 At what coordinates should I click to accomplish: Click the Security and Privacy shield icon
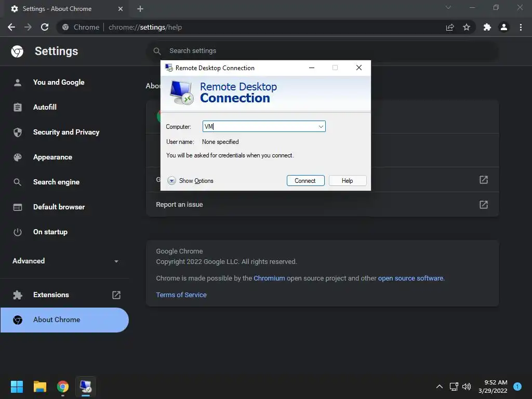(x=18, y=132)
